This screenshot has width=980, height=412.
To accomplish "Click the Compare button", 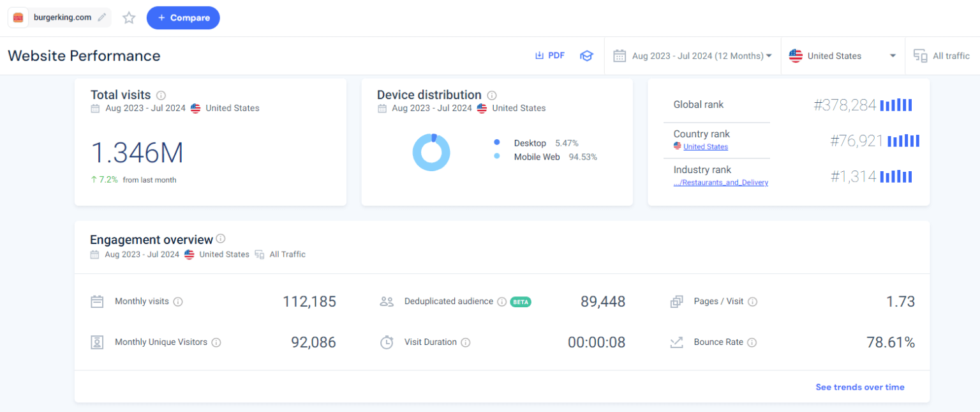I will pyautogui.click(x=183, y=18).
